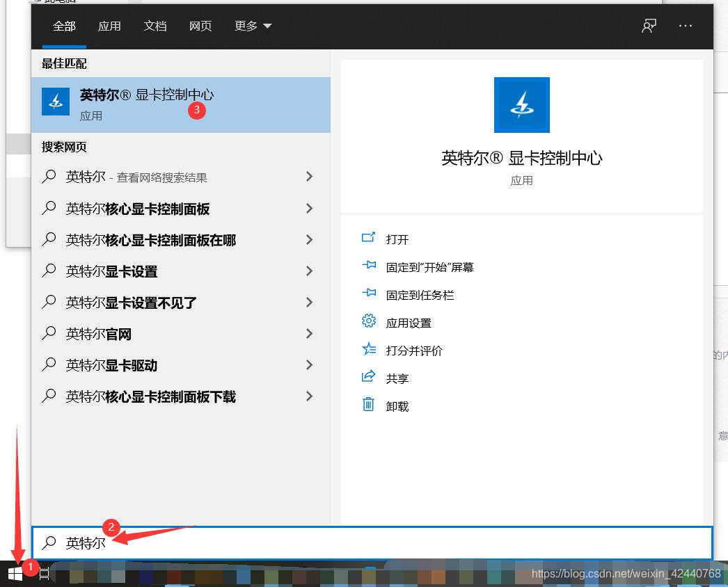728x587 pixels.
Task: Click 应用设置
Action: 409,323
